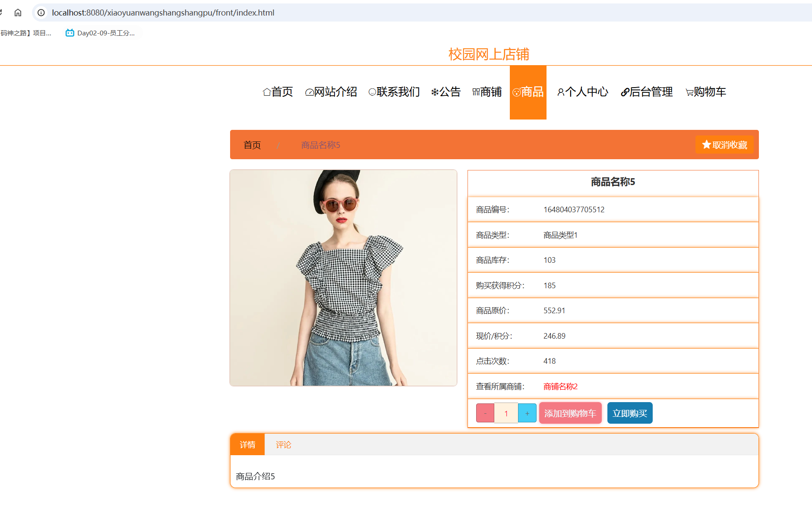Open 个人中心 personal center
Image resolution: width=812 pixels, height=513 pixels.
coord(582,92)
